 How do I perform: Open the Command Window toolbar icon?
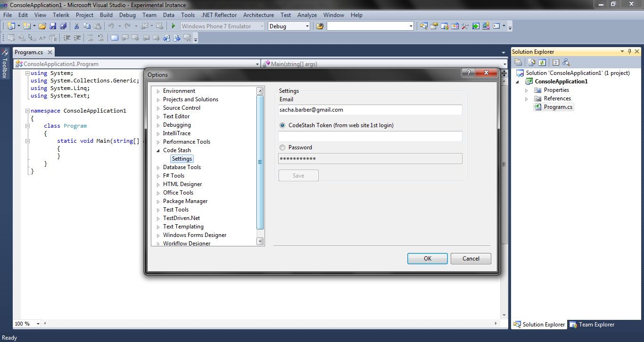click(x=496, y=26)
